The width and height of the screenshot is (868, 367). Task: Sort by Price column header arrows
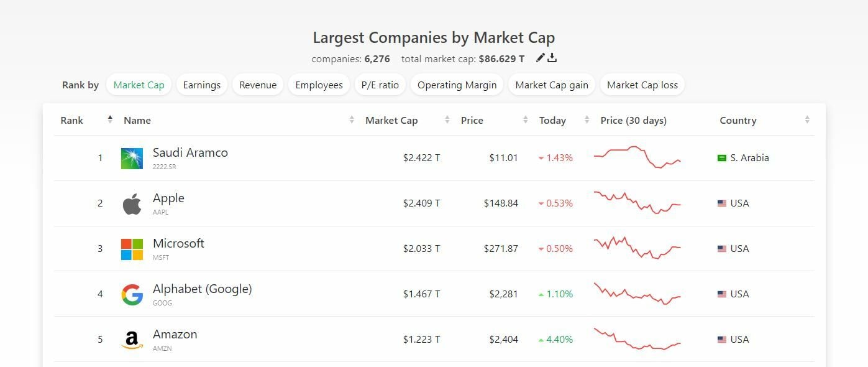(x=526, y=121)
